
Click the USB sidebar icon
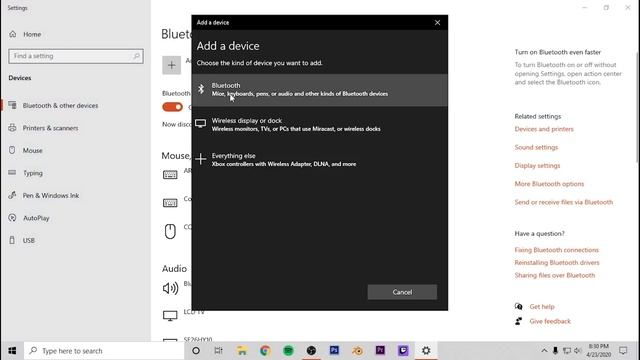click(12, 240)
